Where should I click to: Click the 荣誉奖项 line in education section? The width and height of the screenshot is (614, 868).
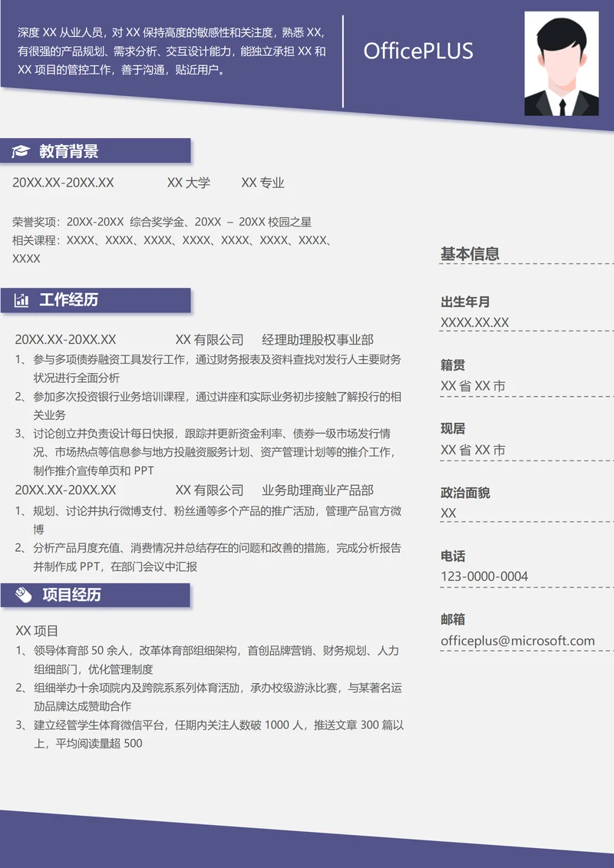[162, 222]
